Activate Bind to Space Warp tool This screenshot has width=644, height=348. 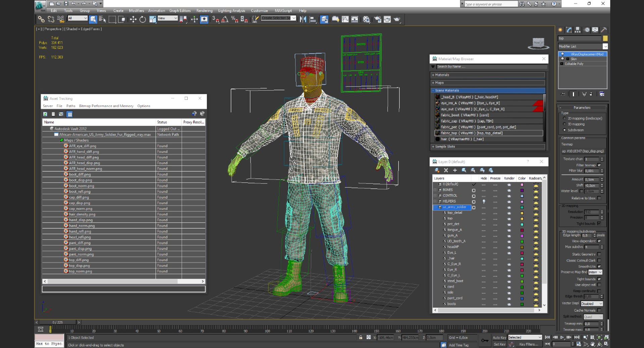click(60, 19)
